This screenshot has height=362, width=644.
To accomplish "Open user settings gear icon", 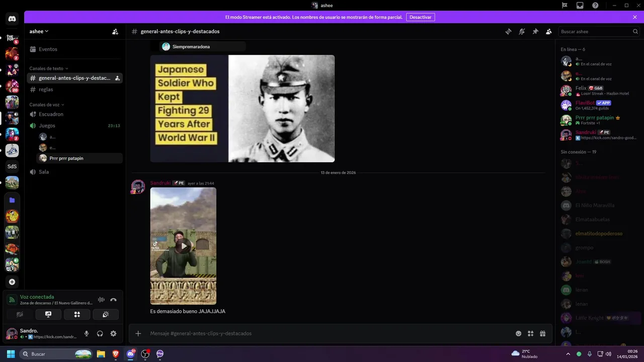I will [x=114, y=333].
